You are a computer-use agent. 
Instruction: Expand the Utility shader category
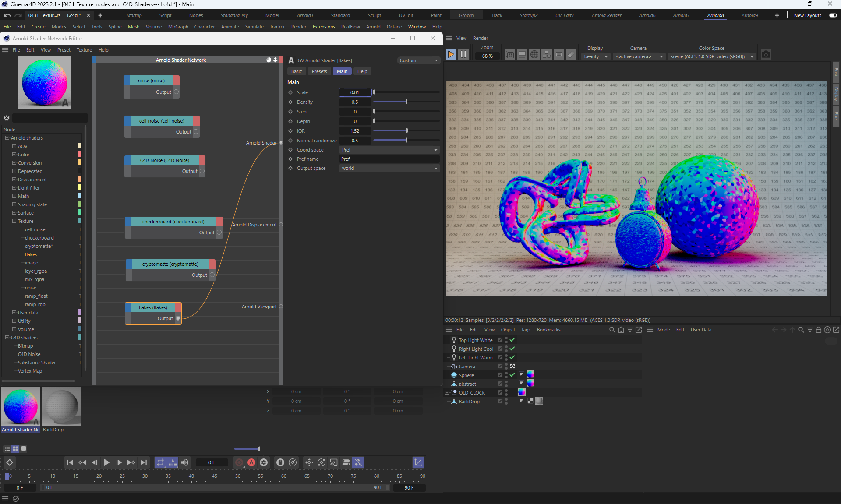point(14,321)
